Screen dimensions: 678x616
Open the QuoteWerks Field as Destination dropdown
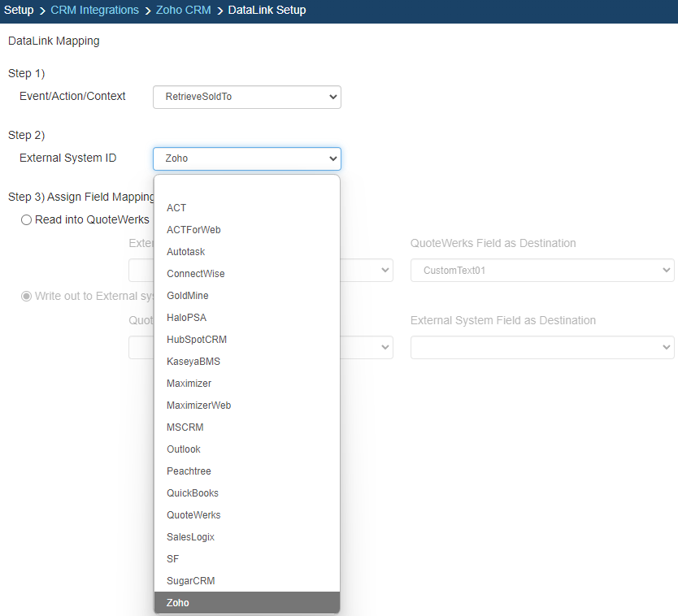541,271
